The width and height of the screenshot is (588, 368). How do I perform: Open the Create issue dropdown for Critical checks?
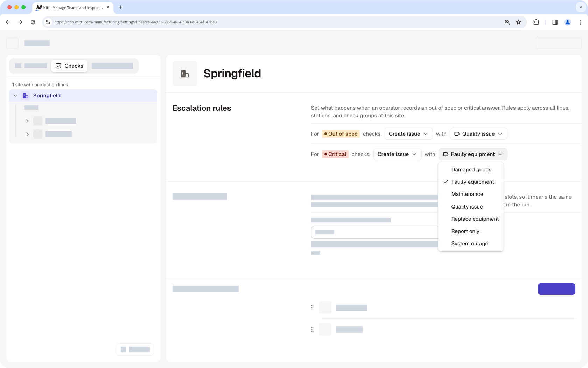(x=397, y=154)
